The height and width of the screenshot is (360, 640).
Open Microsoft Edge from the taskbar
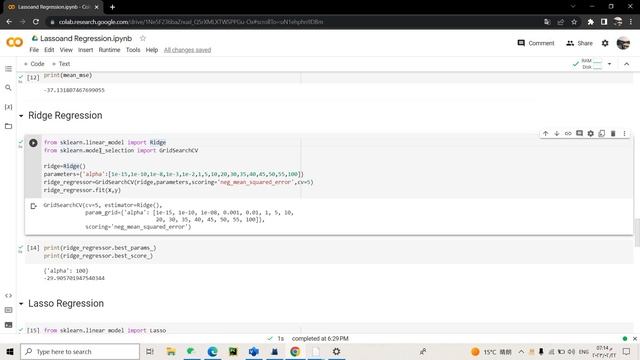point(212,351)
